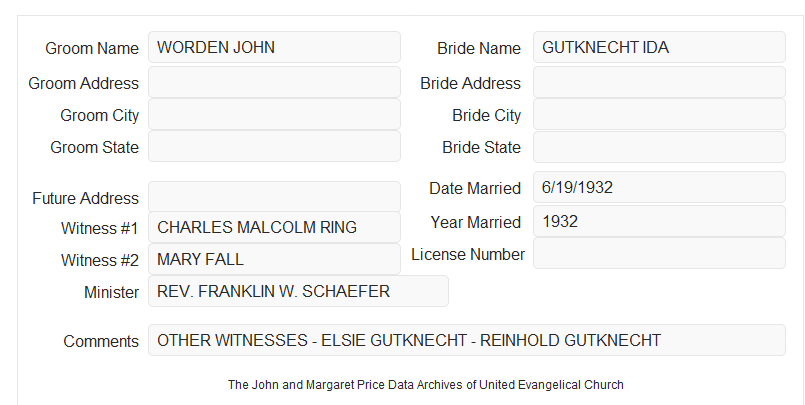Select the Groom City input box
This screenshot has height=405, width=805.
(274, 114)
